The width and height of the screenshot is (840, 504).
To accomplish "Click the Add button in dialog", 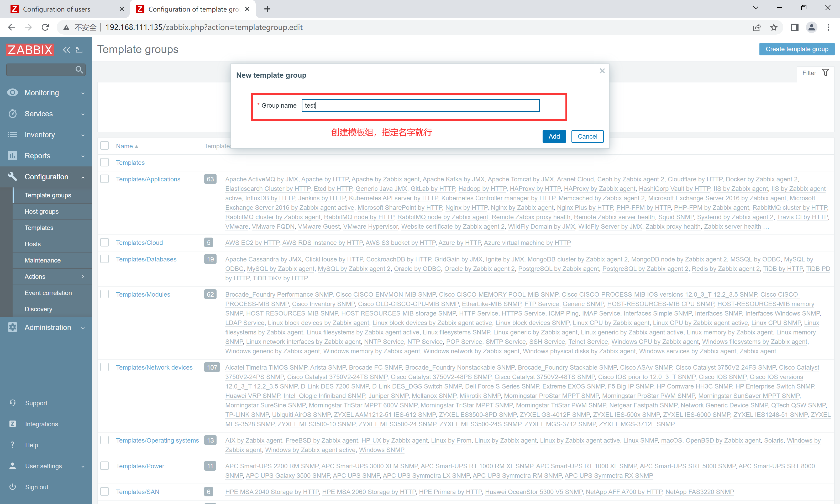I will click(x=554, y=136).
